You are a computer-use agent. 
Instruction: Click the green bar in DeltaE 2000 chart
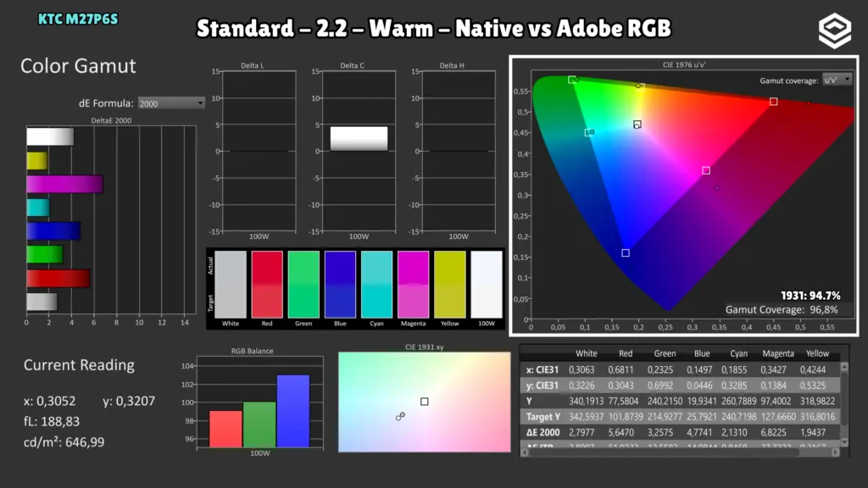click(x=45, y=254)
